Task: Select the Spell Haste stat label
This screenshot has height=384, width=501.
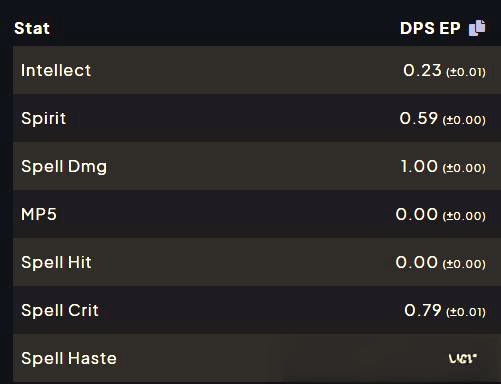Action: 69,358
